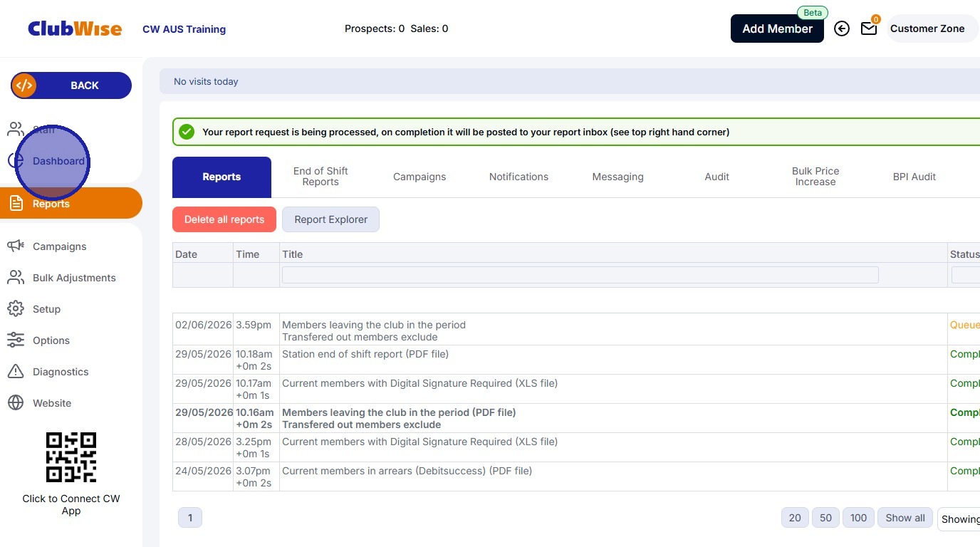This screenshot has height=547, width=980.
Task: Click the green checkmark success icon
Action: pyautogui.click(x=187, y=132)
